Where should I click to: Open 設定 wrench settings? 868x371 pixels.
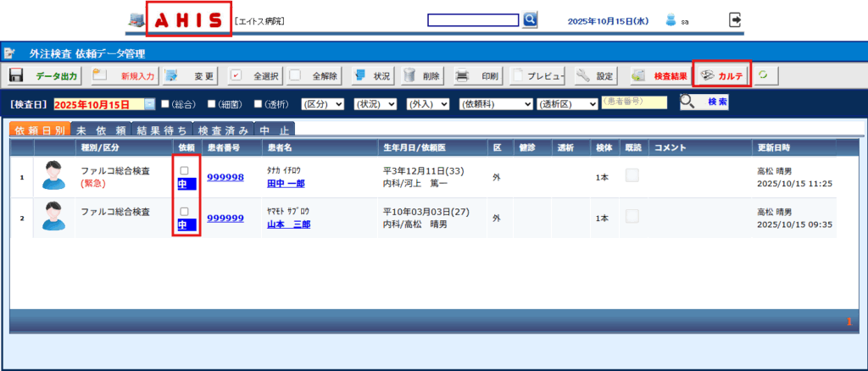[596, 76]
